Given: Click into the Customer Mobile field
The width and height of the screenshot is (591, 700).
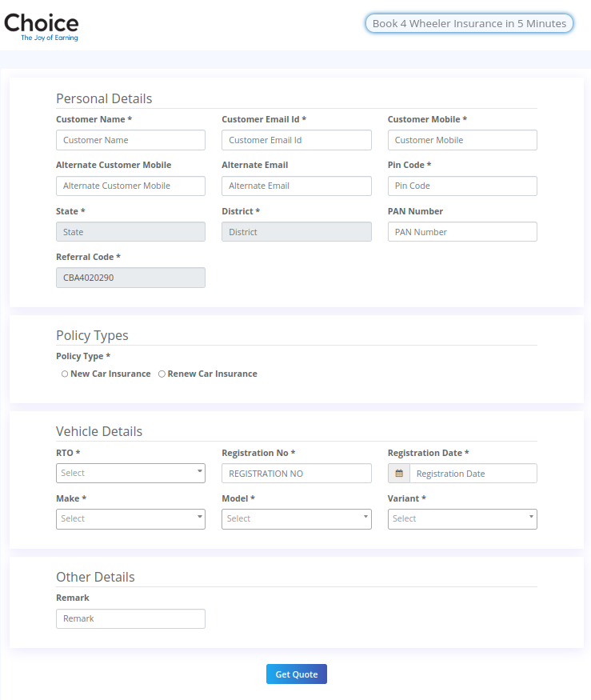Looking at the screenshot, I should pyautogui.click(x=462, y=140).
